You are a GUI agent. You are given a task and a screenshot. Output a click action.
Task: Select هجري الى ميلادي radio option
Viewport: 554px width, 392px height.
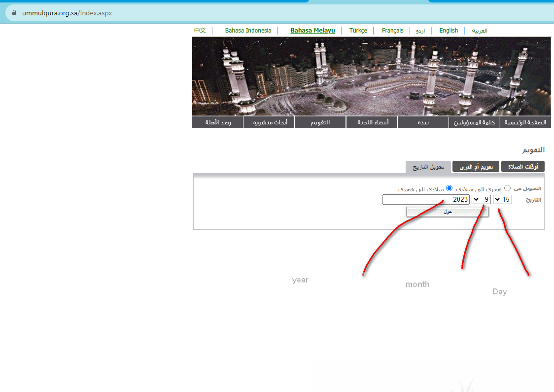pos(507,188)
